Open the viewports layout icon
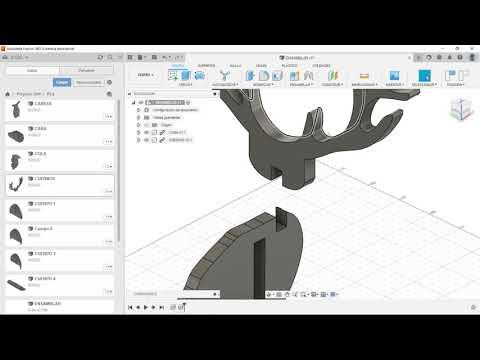The height and width of the screenshot is (360, 480). 334,294
